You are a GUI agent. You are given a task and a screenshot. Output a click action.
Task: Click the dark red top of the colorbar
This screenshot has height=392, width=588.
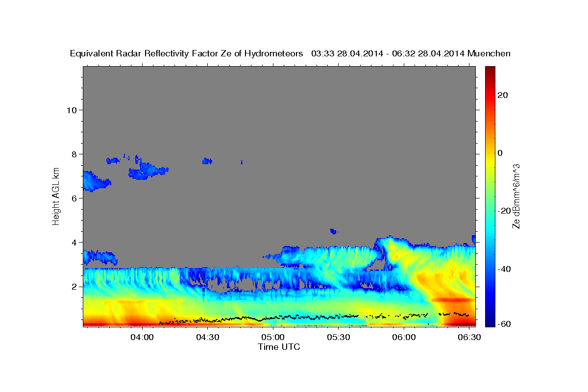[490, 70]
